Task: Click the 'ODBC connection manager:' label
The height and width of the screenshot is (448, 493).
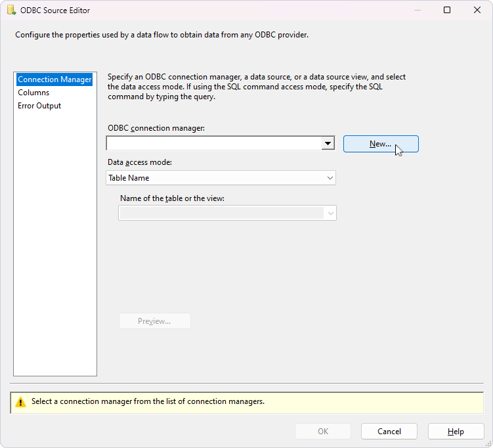Action: click(156, 127)
